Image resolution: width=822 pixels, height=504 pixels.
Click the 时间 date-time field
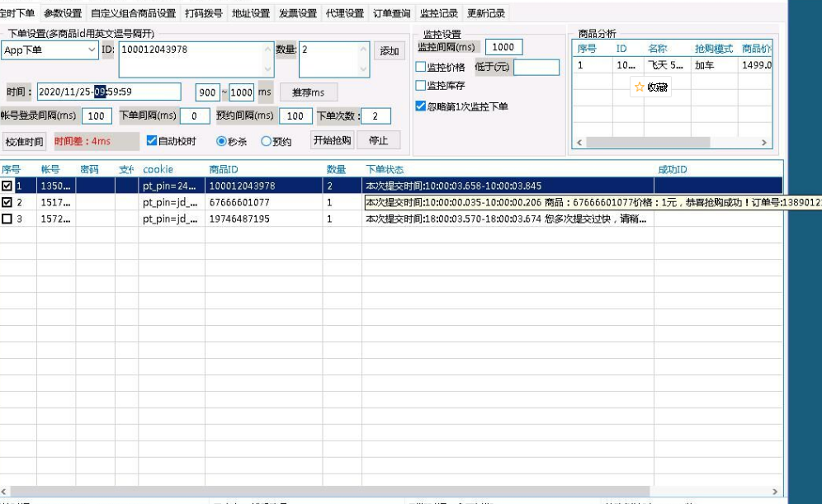tap(109, 92)
